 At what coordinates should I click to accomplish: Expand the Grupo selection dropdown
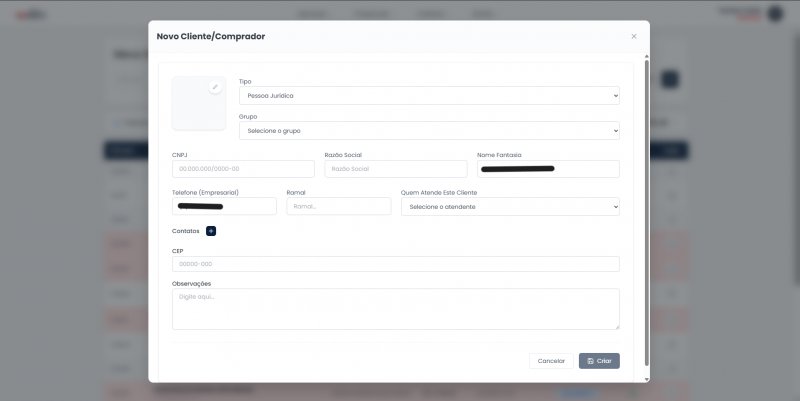click(x=429, y=131)
